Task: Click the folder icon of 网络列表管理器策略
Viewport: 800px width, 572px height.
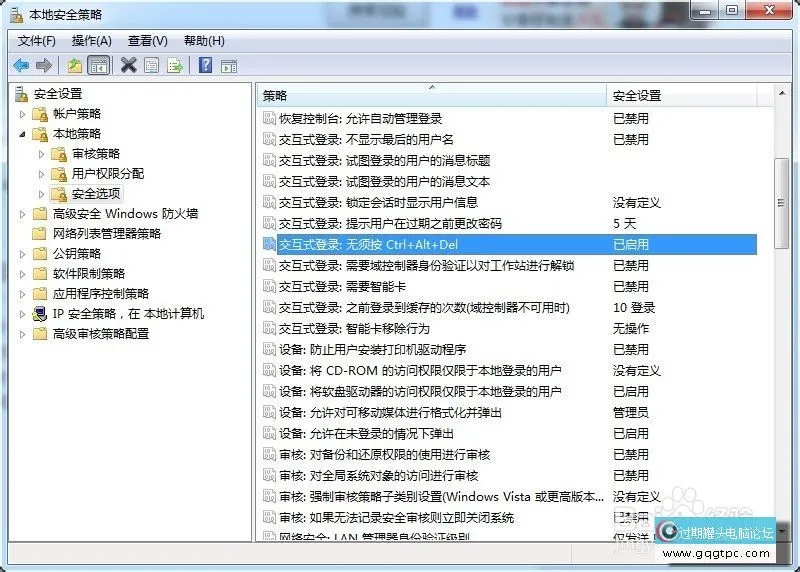Action: [x=40, y=234]
